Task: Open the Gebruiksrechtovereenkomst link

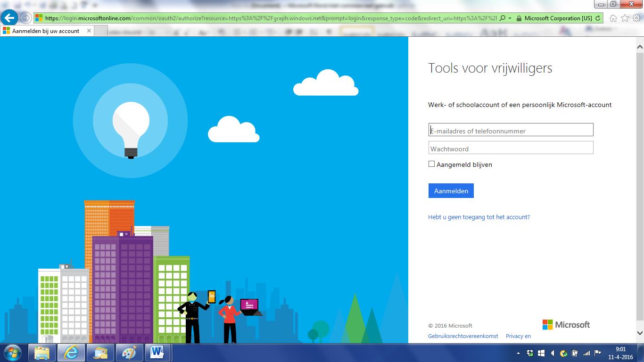Action: point(463,336)
